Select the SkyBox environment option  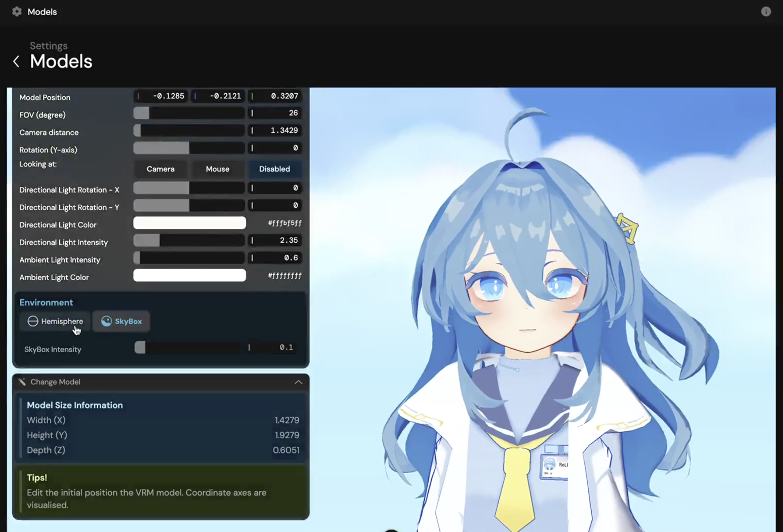click(121, 321)
